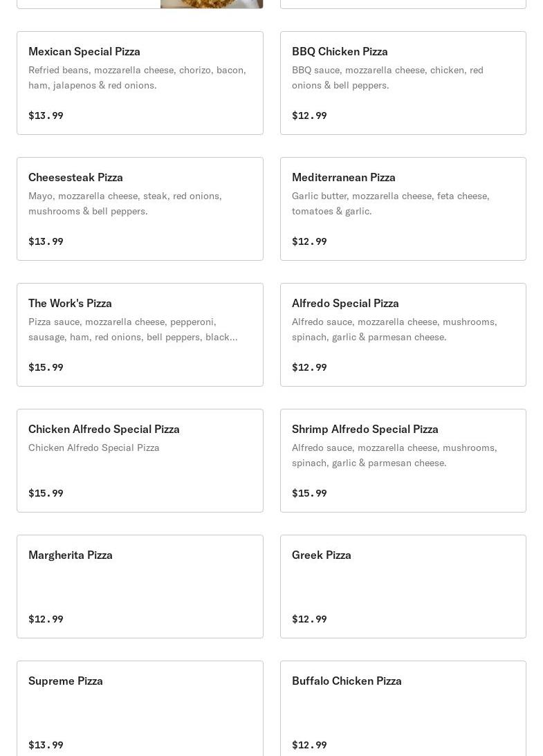Click the Shrimp Alfredo $15.99 price

pyautogui.click(x=309, y=493)
